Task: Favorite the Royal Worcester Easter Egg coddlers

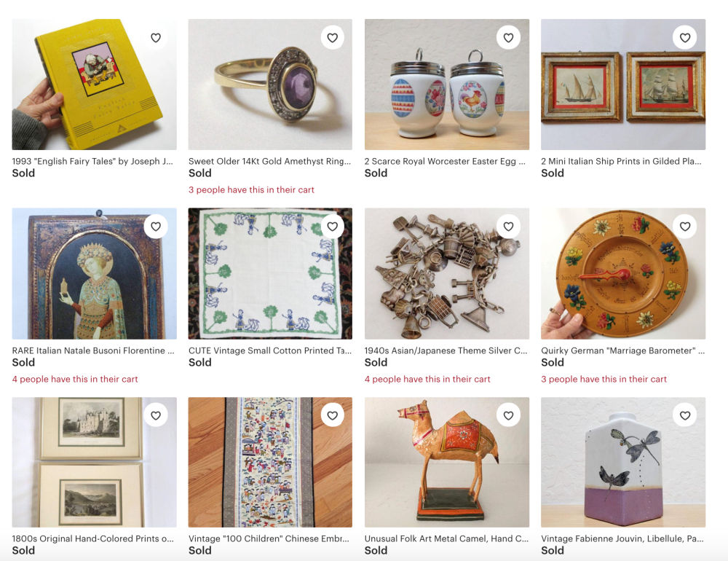Action: (508, 38)
